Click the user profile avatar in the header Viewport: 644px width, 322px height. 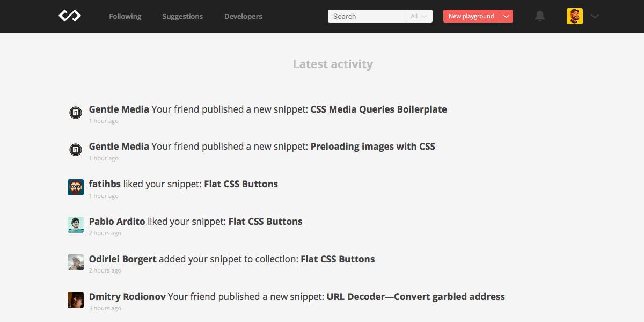pos(574,16)
